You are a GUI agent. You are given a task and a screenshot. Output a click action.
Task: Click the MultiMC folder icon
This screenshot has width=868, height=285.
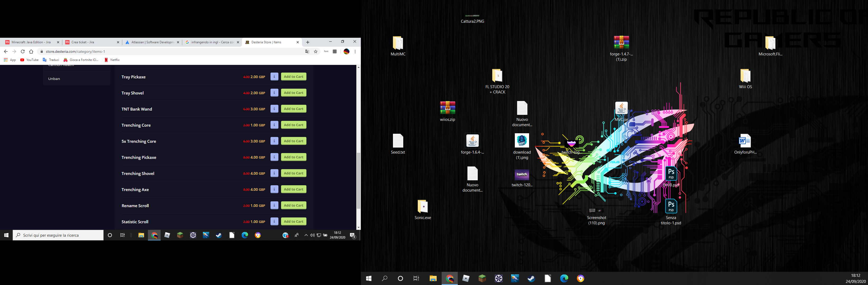(x=398, y=43)
